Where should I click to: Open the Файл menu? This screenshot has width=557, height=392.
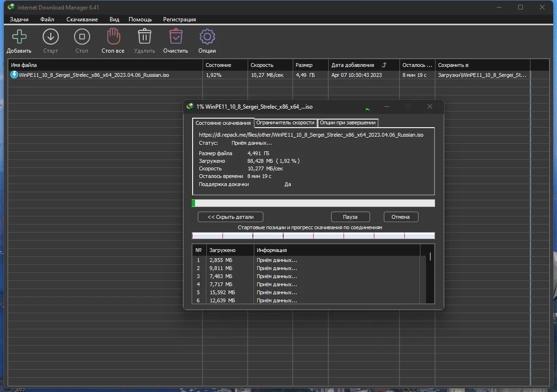point(47,19)
